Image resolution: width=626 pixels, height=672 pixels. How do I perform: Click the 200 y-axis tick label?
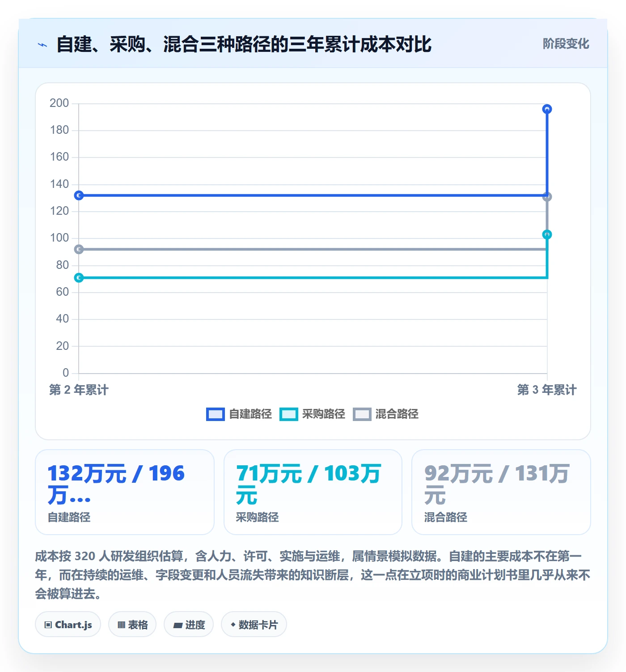59,103
